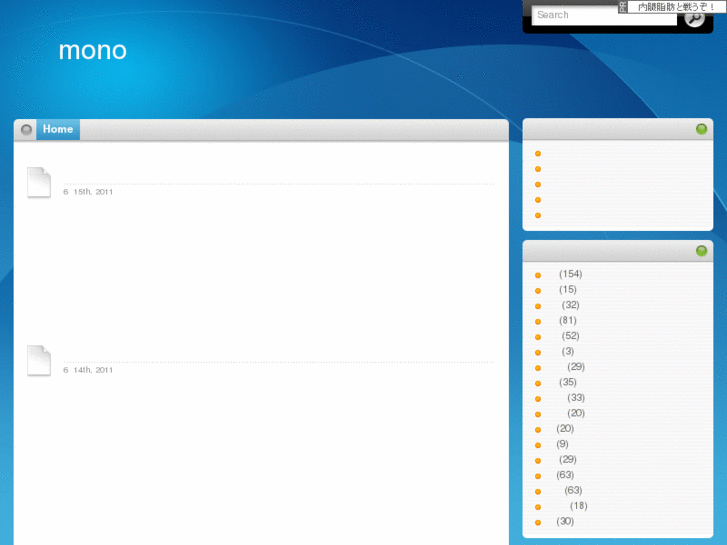727x545 pixels.
Task: Open the category with count (15)
Action: (x=567, y=289)
